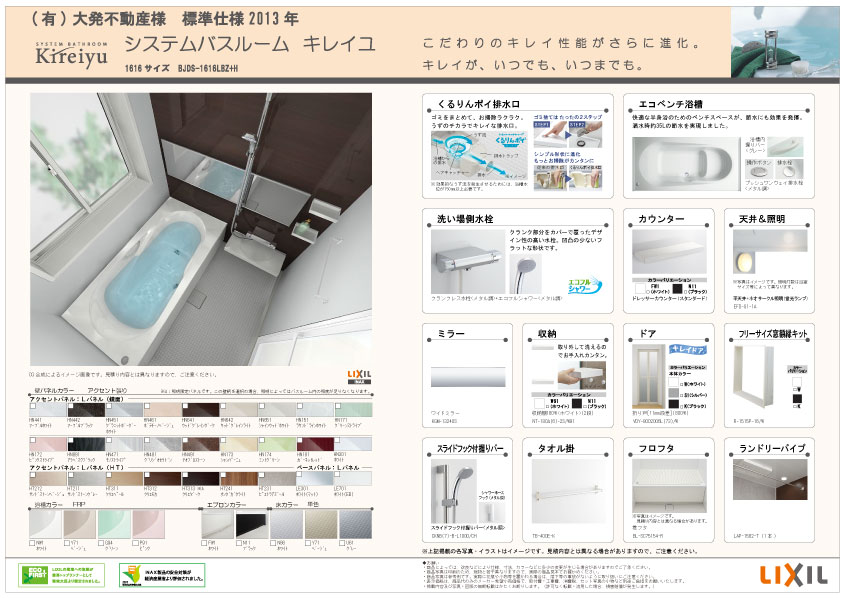Click the model number BJDS-1616LBZ+H text
Image resolution: width=846 pixels, height=598 pixels.
208,69
